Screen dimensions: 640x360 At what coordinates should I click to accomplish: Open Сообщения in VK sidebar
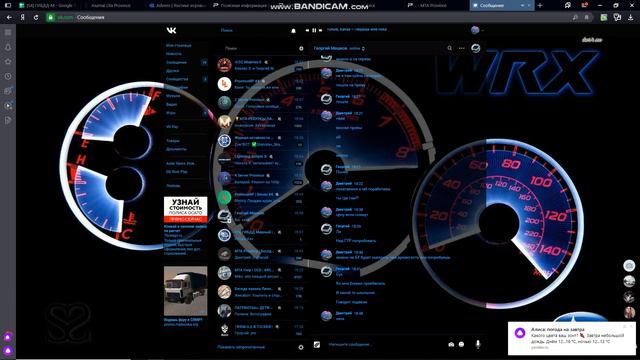[176, 62]
